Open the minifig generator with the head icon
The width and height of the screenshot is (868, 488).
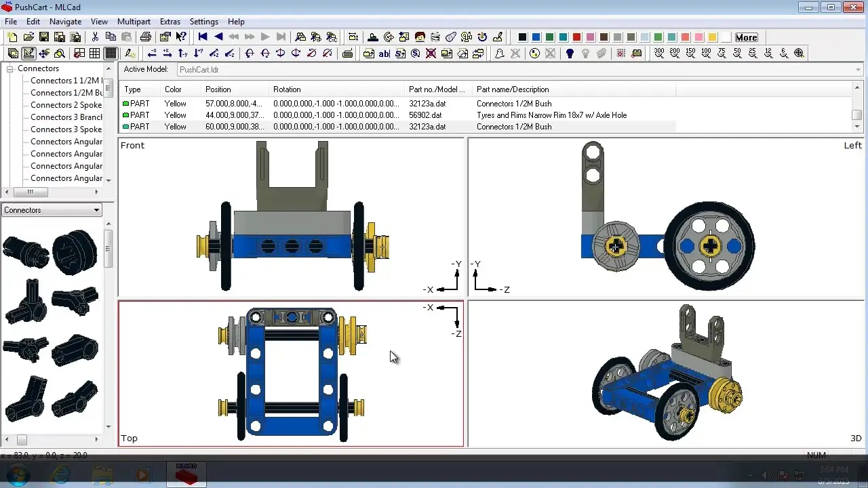(420, 37)
